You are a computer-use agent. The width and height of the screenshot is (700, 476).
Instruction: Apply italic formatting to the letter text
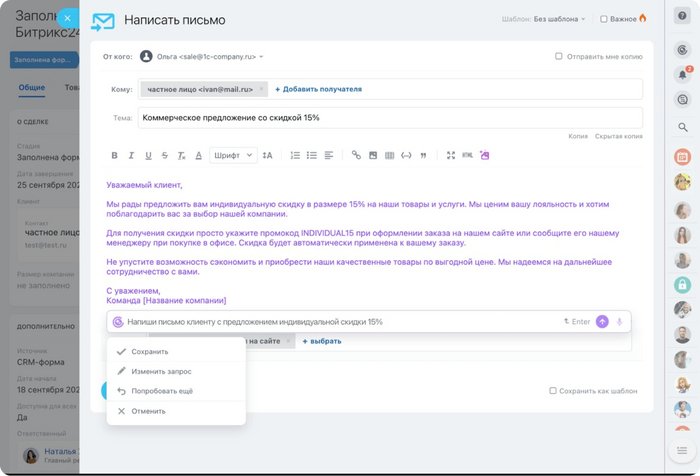132,155
